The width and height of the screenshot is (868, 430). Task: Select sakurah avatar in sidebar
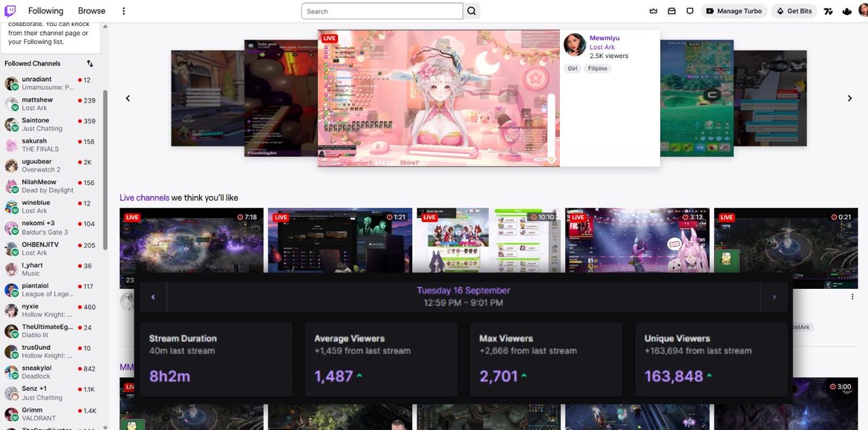(11, 145)
